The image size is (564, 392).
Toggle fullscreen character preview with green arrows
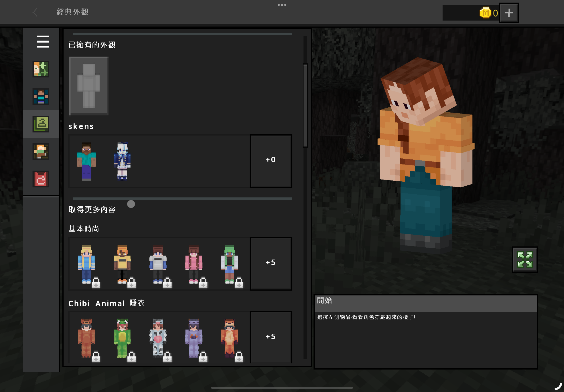click(x=525, y=259)
